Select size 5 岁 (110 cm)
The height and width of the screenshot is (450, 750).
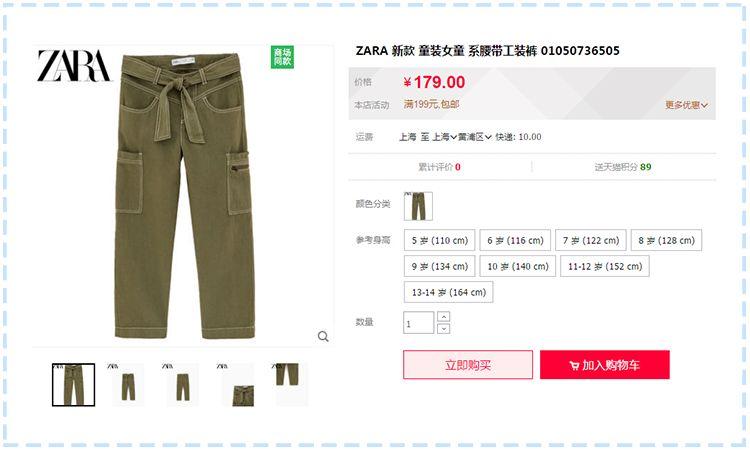pyautogui.click(x=439, y=240)
